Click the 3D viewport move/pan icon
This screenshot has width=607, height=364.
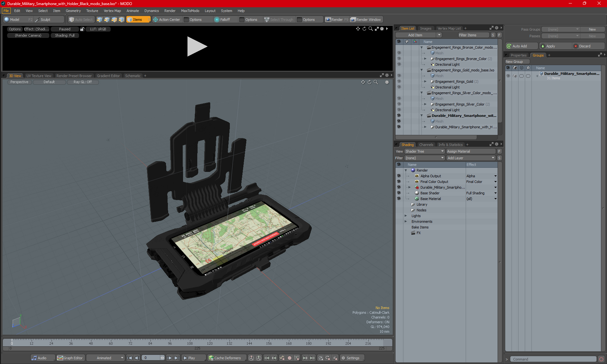pyautogui.click(x=363, y=82)
